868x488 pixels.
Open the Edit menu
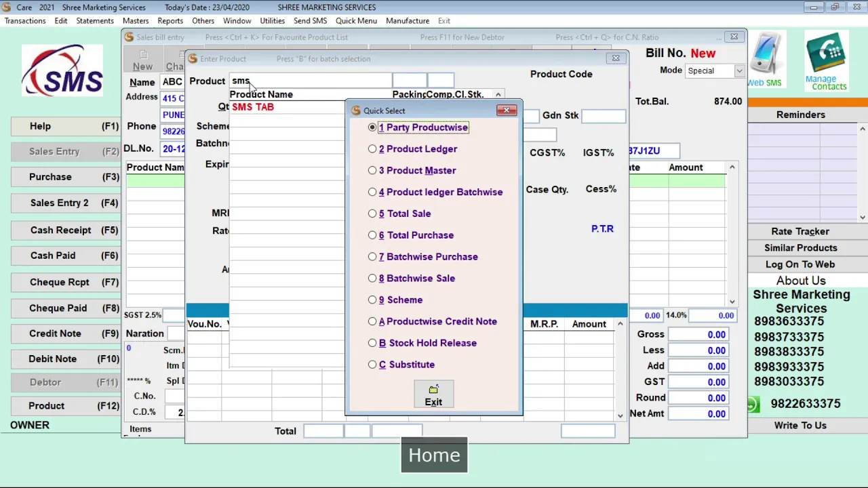tap(61, 21)
